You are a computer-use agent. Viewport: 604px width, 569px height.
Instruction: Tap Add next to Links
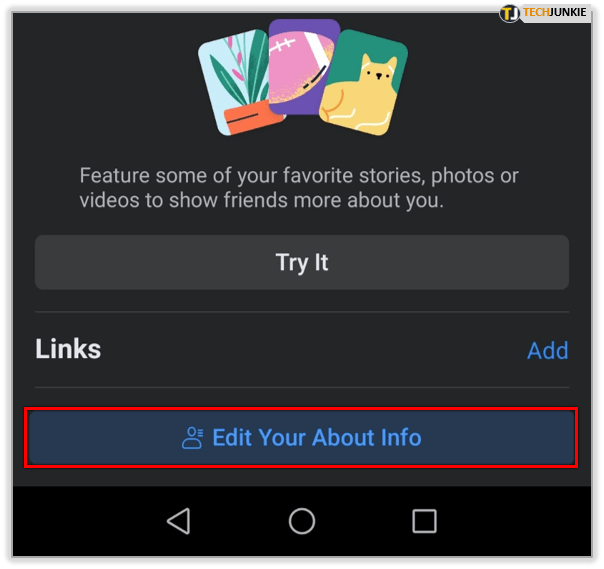click(x=548, y=351)
